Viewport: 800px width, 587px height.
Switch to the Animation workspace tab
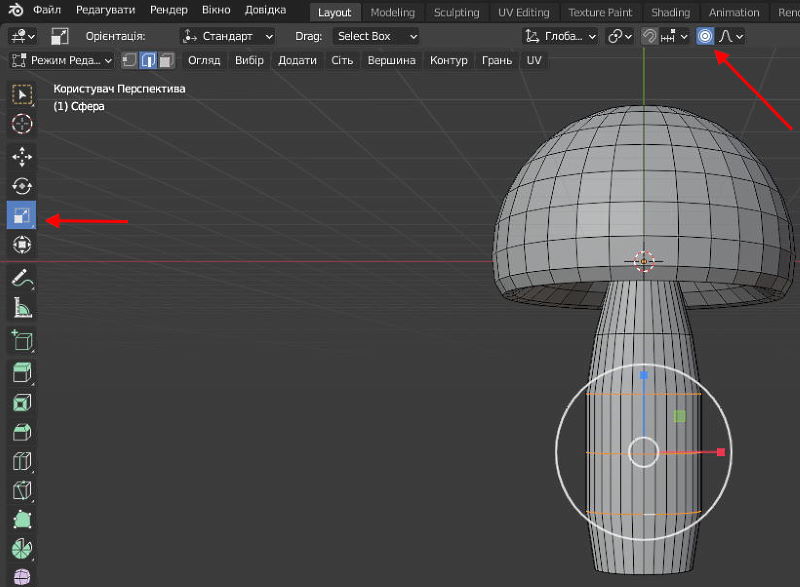tap(734, 12)
